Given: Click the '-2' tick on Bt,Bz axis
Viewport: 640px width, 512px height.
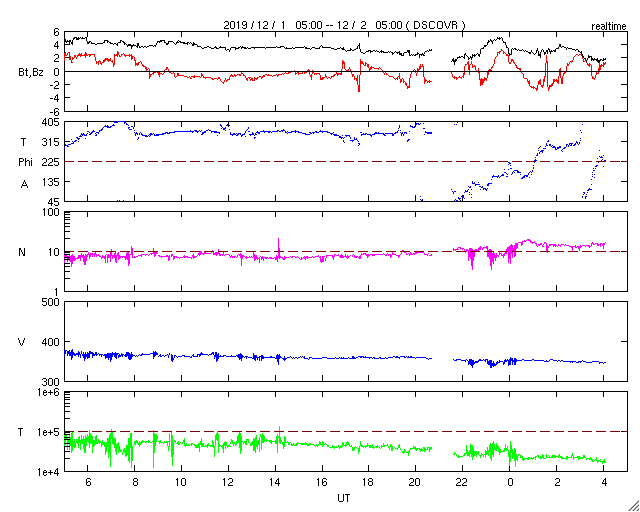Looking at the screenshot, I should click(x=54, y=85).
